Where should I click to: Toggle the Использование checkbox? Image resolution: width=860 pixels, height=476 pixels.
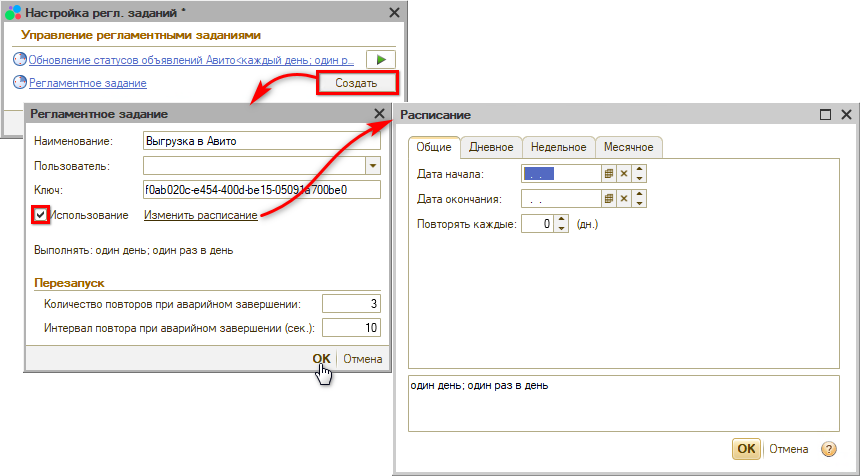click(40, 215)
